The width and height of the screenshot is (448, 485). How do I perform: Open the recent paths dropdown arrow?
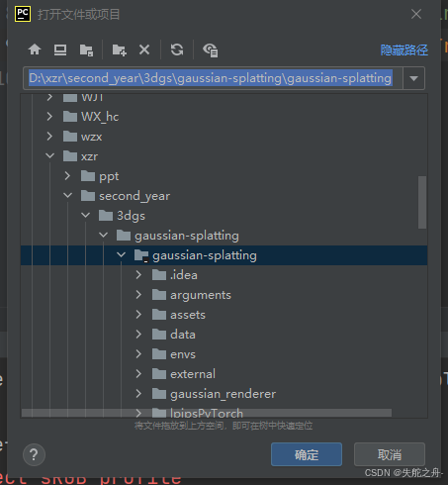click(413, 78)
